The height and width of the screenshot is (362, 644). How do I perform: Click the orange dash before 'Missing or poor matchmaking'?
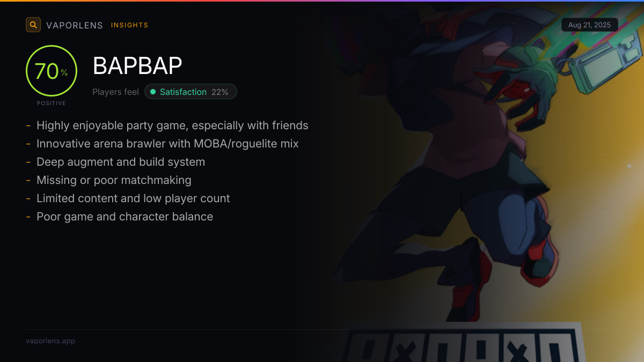(28, 181)
